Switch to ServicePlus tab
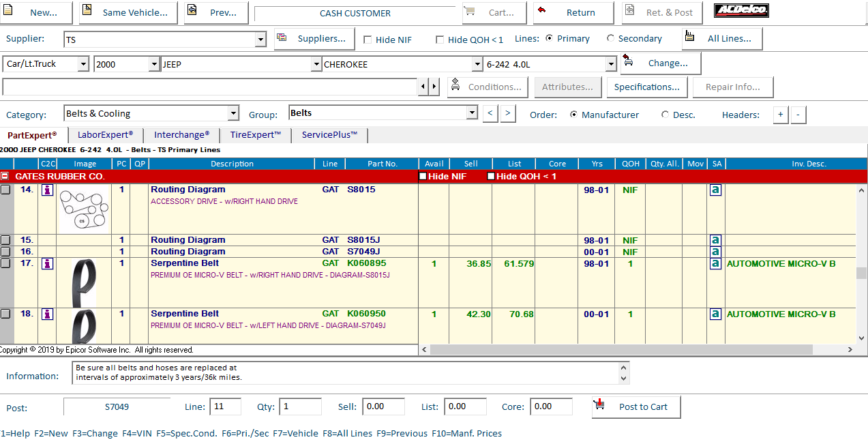This screenshot has width=868, height=444. [x=329, y=135]
